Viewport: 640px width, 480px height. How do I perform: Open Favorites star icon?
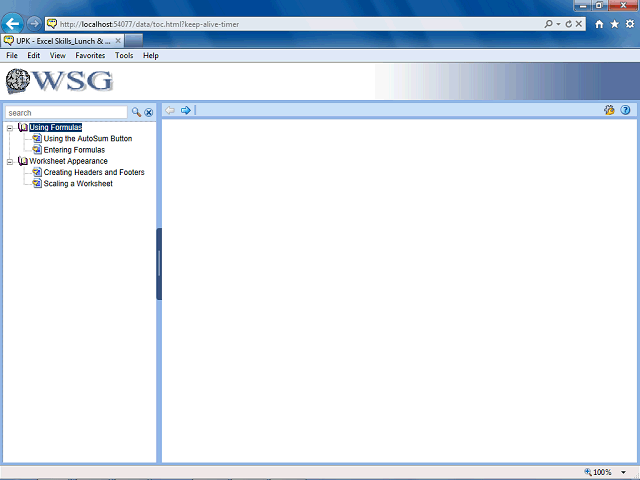point(614,24)
